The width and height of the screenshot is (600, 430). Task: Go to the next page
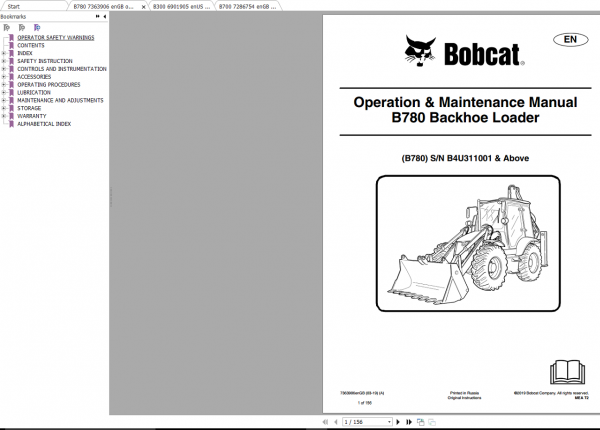click(x=398, y=422)
